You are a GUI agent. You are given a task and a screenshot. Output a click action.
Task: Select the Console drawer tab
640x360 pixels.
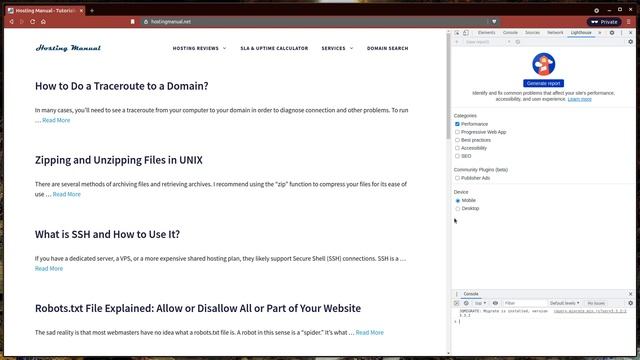point(471,294)
